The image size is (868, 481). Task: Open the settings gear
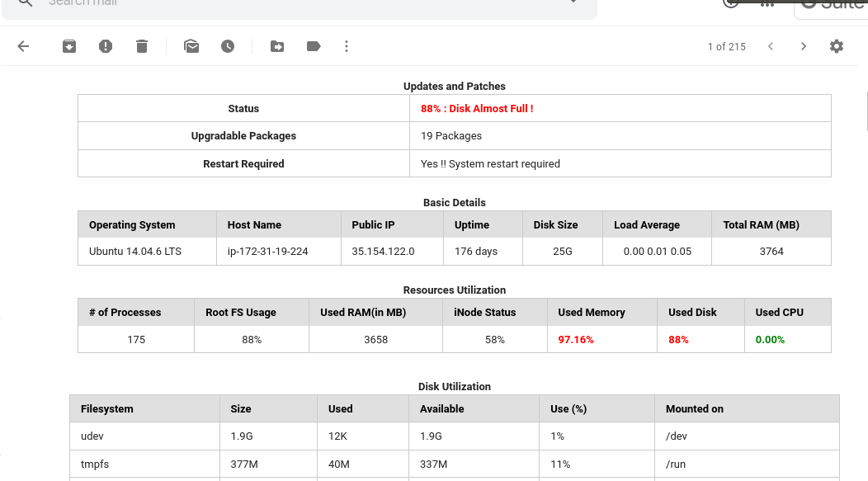837,46
